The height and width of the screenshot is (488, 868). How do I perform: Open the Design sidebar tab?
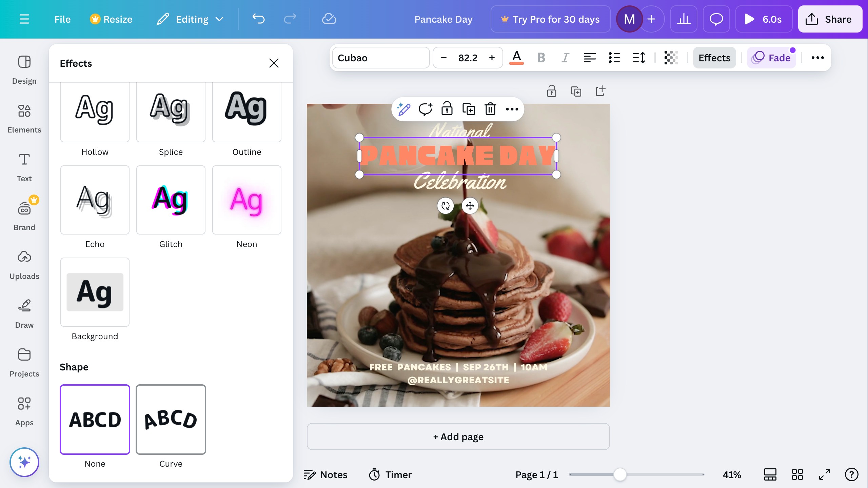(x=24, y=70)
